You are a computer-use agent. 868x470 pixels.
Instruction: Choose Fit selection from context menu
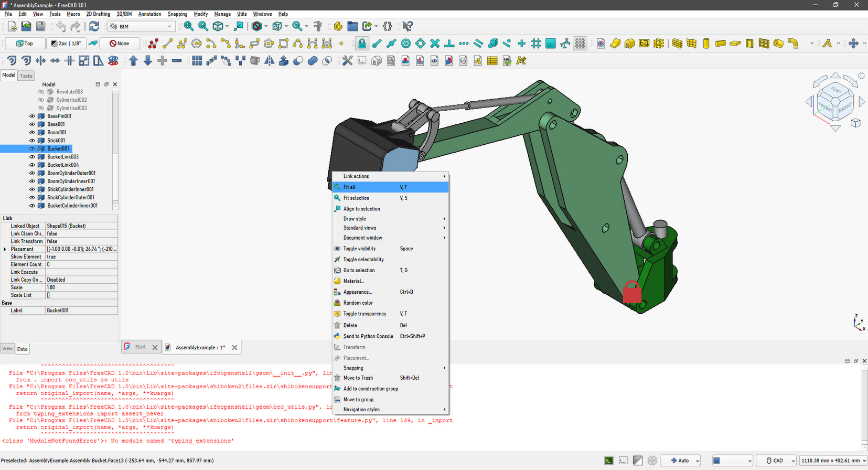(356, 198)
